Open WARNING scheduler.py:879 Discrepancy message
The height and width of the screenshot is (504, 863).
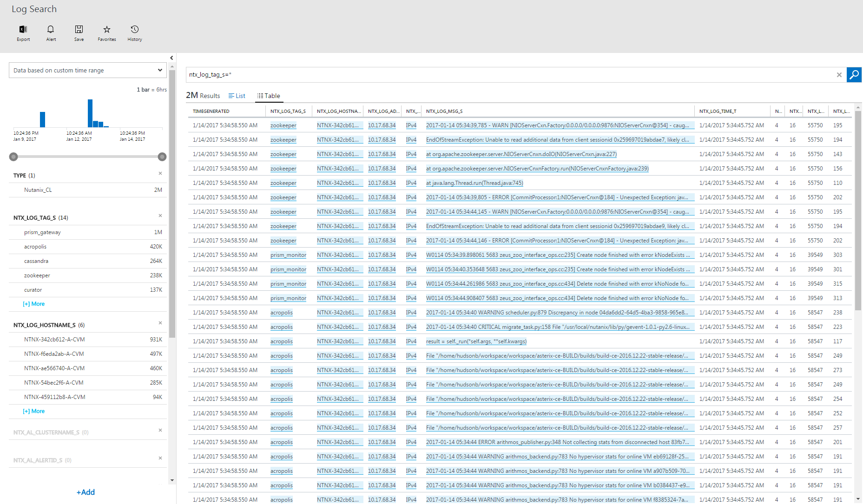(560, 313)
